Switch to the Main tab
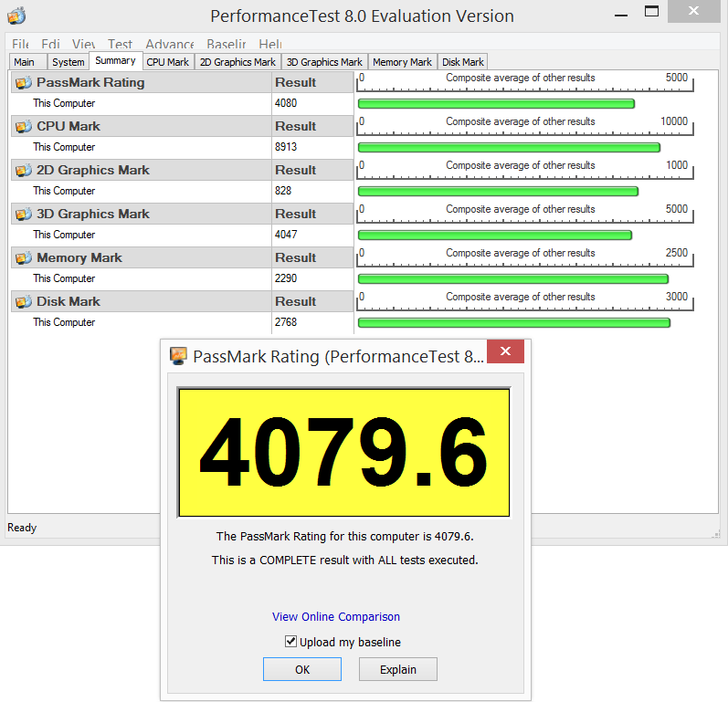Screen dimensions: 728x702 27,62
